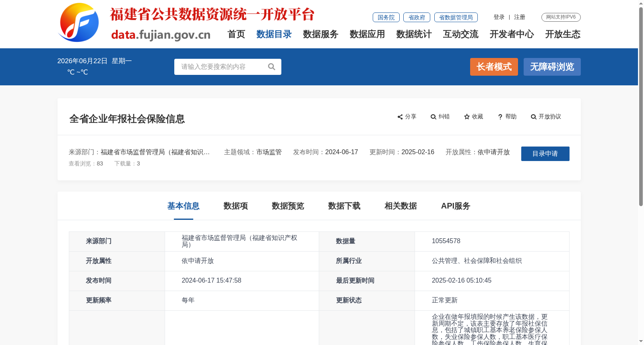Switch to the 数据项 tab

pyautogui.click(x=236, y=206)
